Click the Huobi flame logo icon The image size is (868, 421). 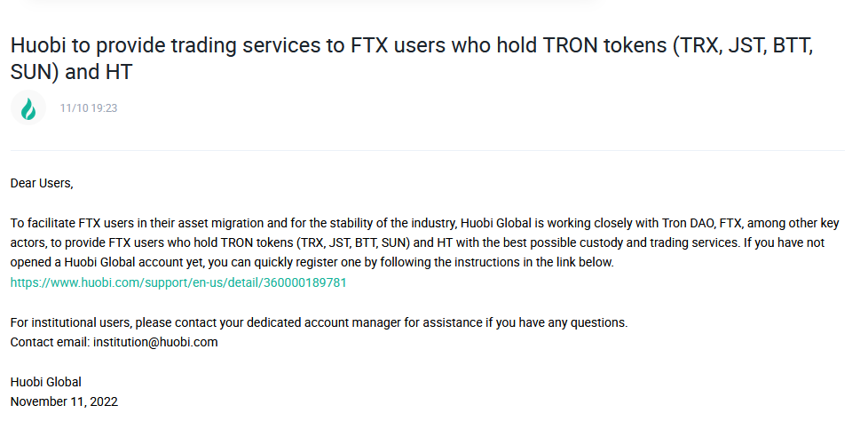(x=28, y=108)
